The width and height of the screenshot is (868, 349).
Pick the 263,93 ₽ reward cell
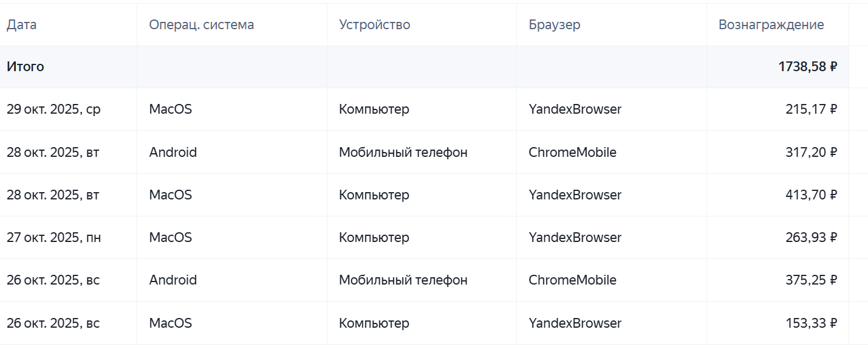coord(811,238)
